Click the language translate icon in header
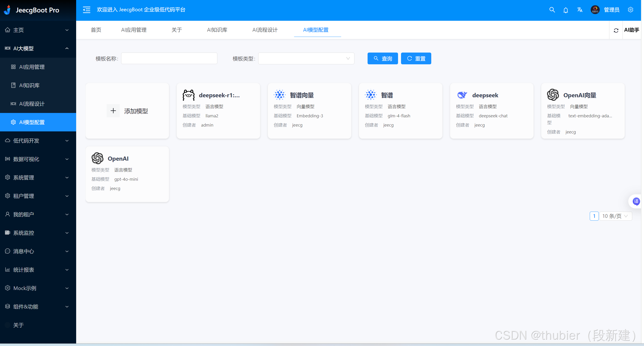 (580, 10)
